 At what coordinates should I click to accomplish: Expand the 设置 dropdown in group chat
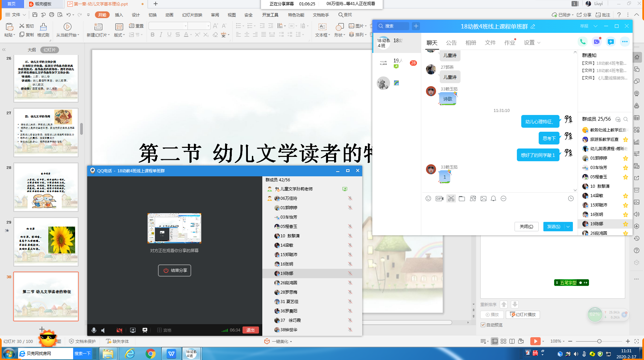pos(532,43)
